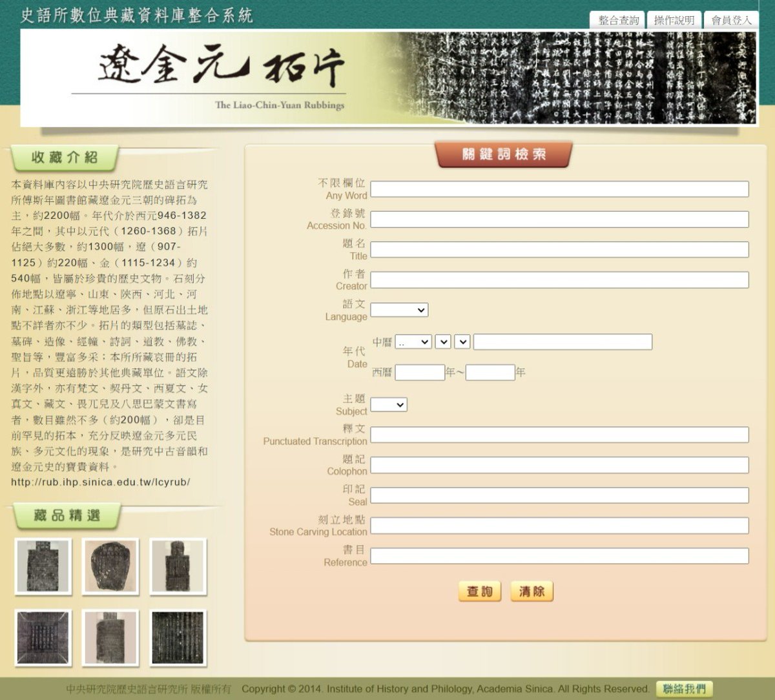Click the 藏品精選 section heading
The width and height of the screenshot is (775, 700).
pyautogui.click(x=67, y=516)
